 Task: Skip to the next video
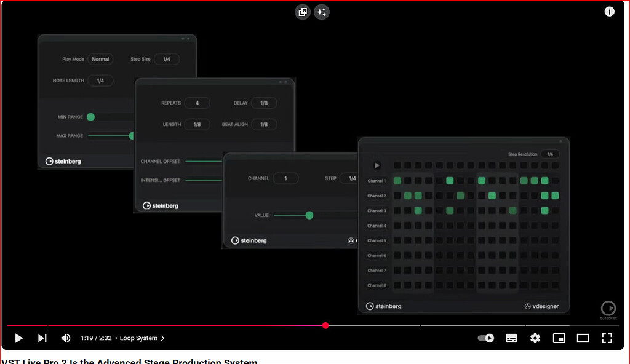42,338
